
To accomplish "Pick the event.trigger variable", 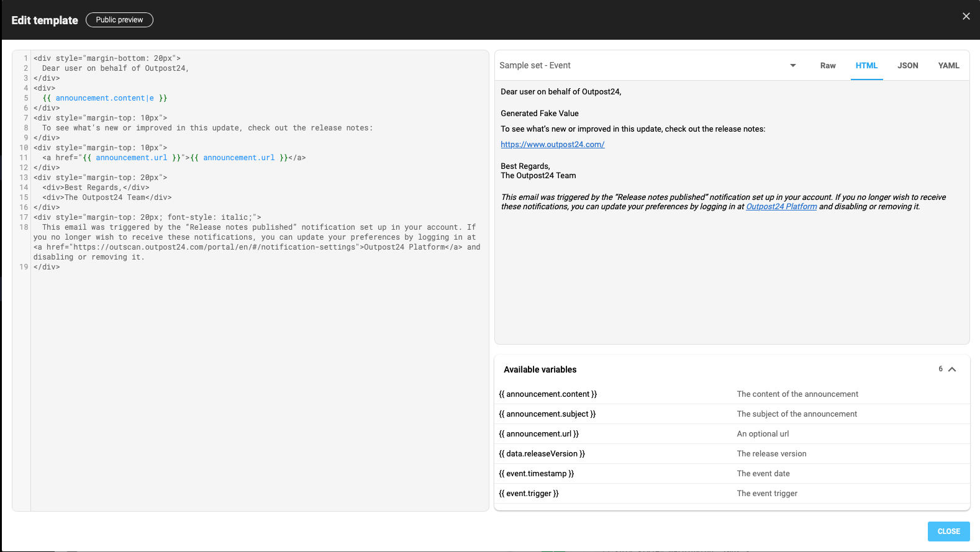I will [x=529, y=494].
